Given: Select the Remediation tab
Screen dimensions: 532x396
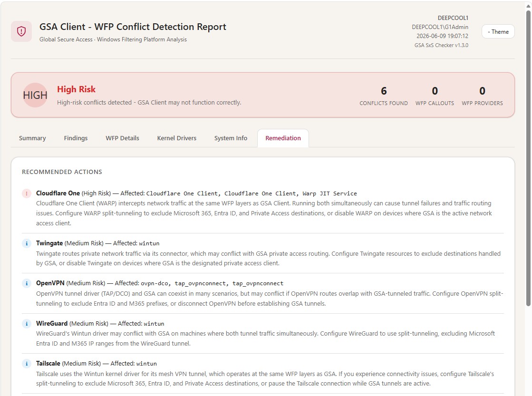Looking at the screenshot, I should [283, 138].
